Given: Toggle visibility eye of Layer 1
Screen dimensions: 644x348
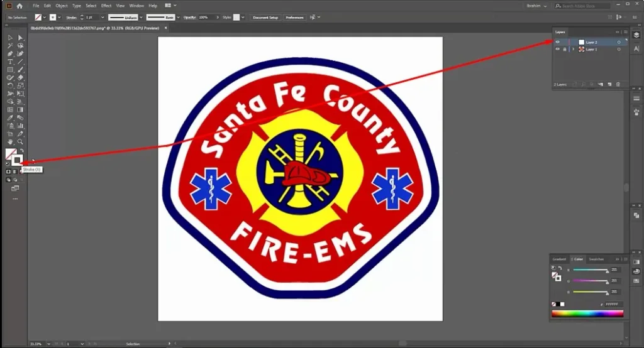Looking at the screenshot, I should [x=557, y=49].
